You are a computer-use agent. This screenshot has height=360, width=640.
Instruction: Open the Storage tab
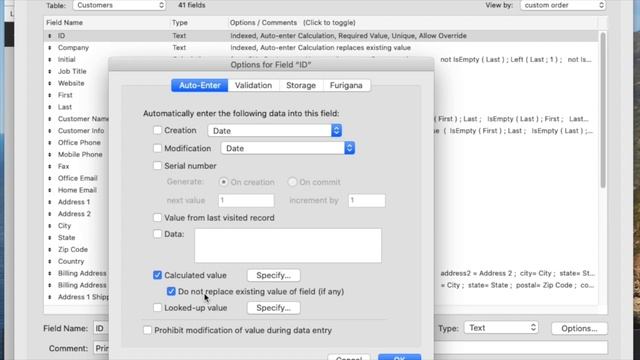coord(301,85)
